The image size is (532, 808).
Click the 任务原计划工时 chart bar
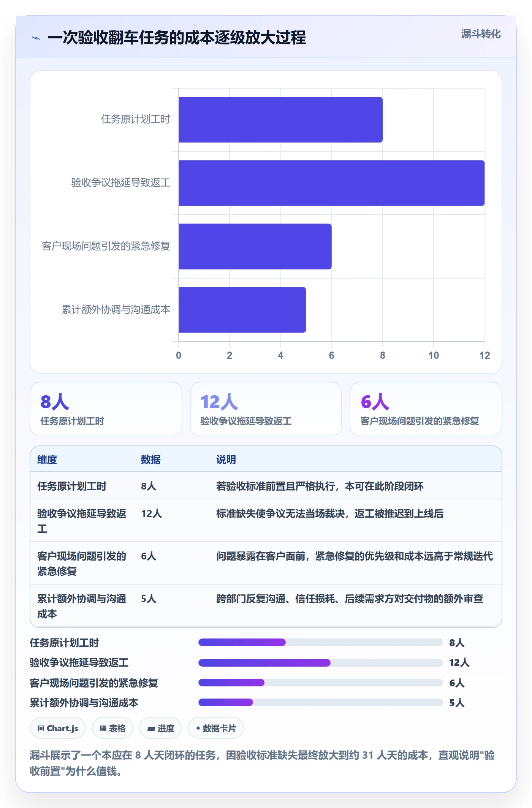[x=280, y=120]
